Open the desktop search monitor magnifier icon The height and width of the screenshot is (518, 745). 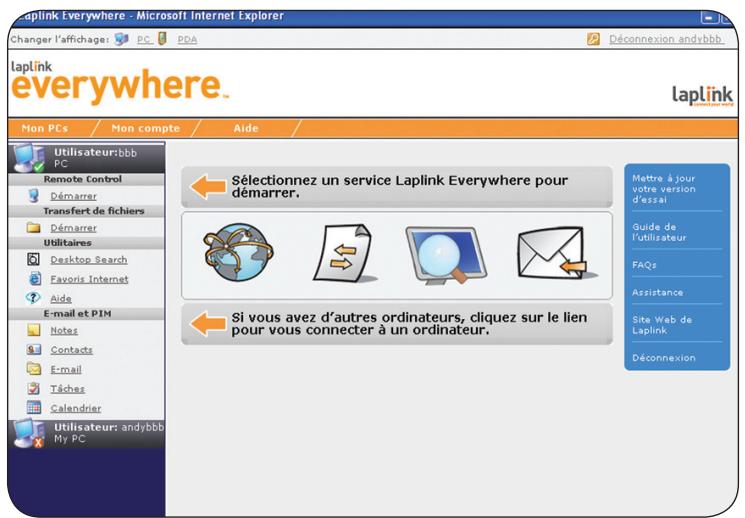(x=446, y=256)
